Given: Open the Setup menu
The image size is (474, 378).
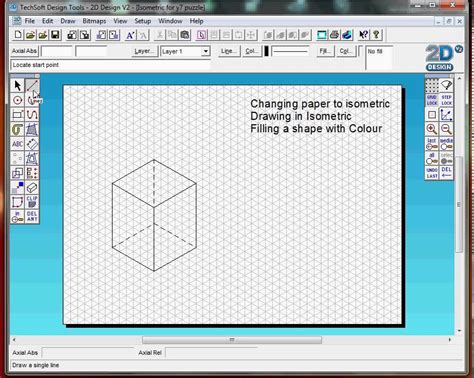Looking at the screenshot, I should [143, 21].
